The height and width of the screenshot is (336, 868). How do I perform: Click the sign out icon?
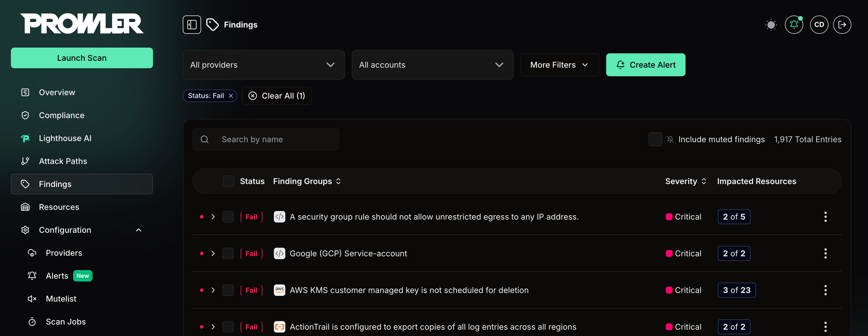(x=842, y=25)
